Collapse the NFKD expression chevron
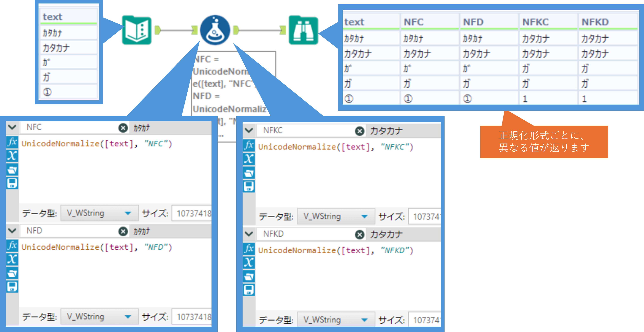644x332 pixels. (x=249, y=234)
